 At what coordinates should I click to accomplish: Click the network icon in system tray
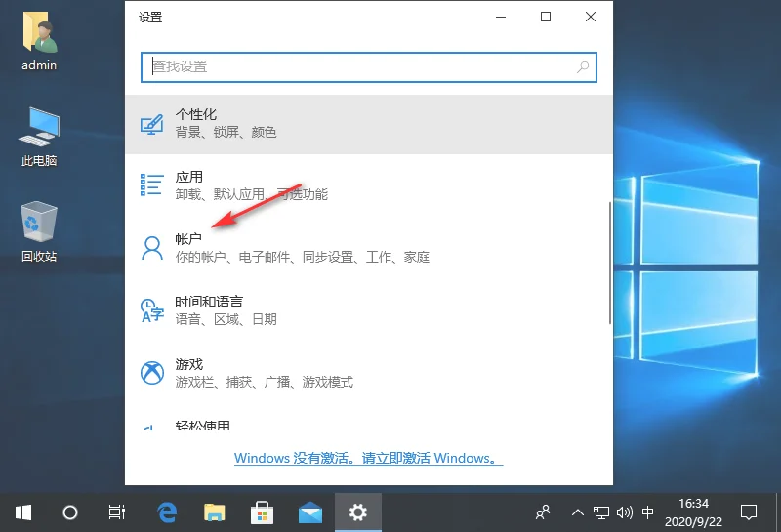(600, 512)
